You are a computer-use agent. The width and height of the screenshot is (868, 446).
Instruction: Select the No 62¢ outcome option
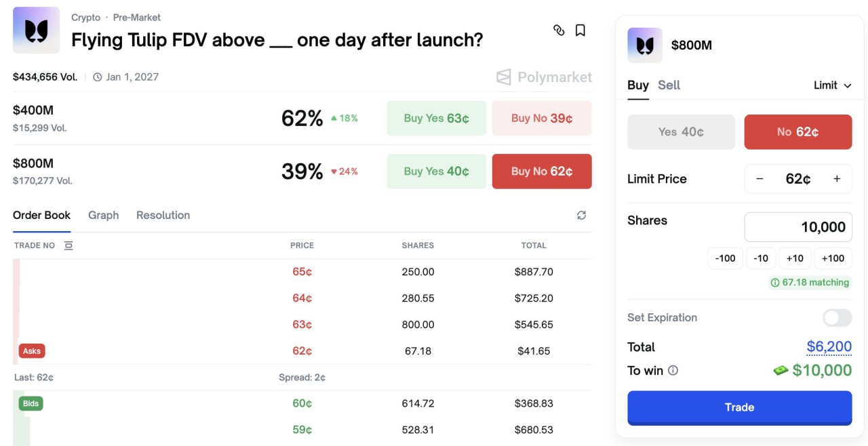click(797, 132)
